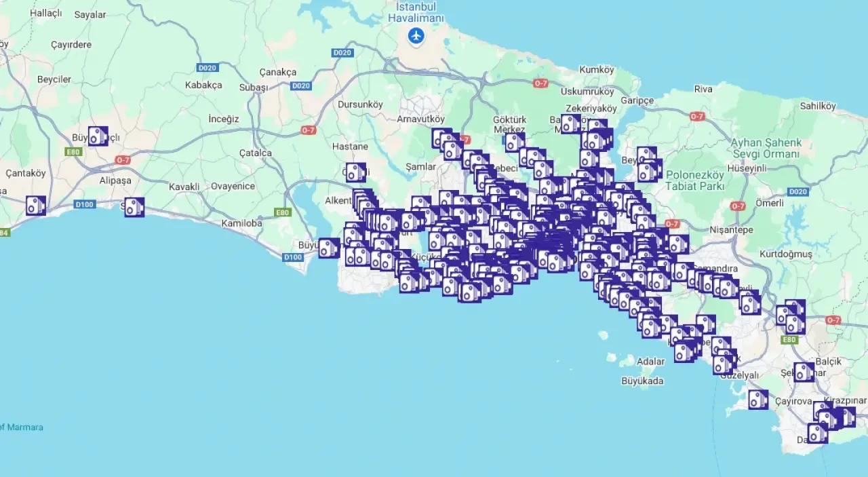This screenshot has width=868, height=477.
Task: Click the Büyükada island label
Action: 641,381
